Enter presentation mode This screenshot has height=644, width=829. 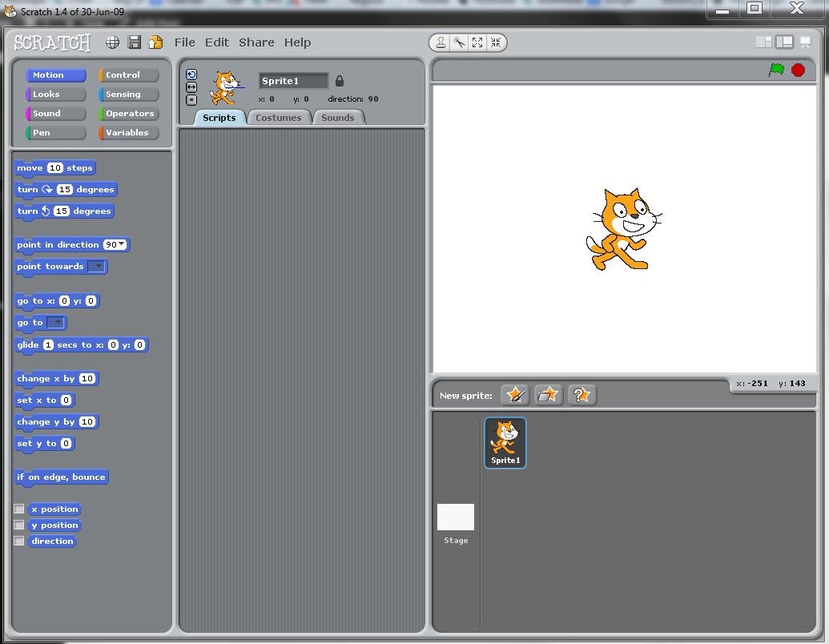point(805,42)
